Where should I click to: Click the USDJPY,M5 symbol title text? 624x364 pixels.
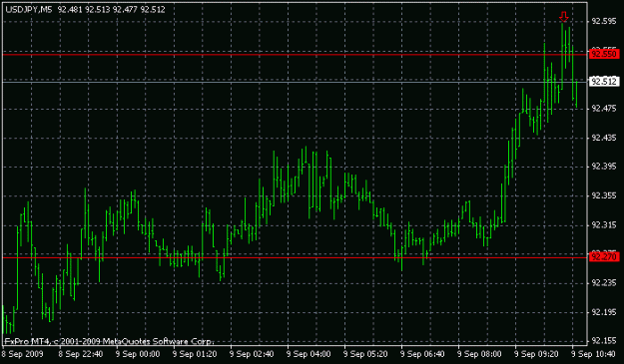(x=29, y=9)
